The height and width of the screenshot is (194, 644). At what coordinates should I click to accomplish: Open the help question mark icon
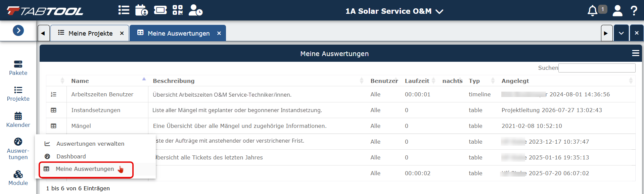click(x=634, y=10)
